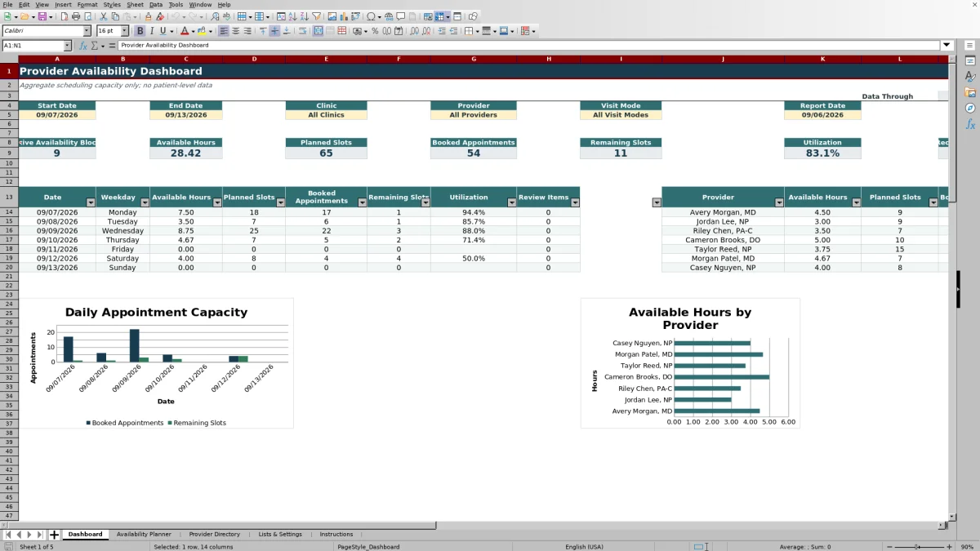Click the zoom slider in status bar
The image size is (980, 551).
coord(920,546)
